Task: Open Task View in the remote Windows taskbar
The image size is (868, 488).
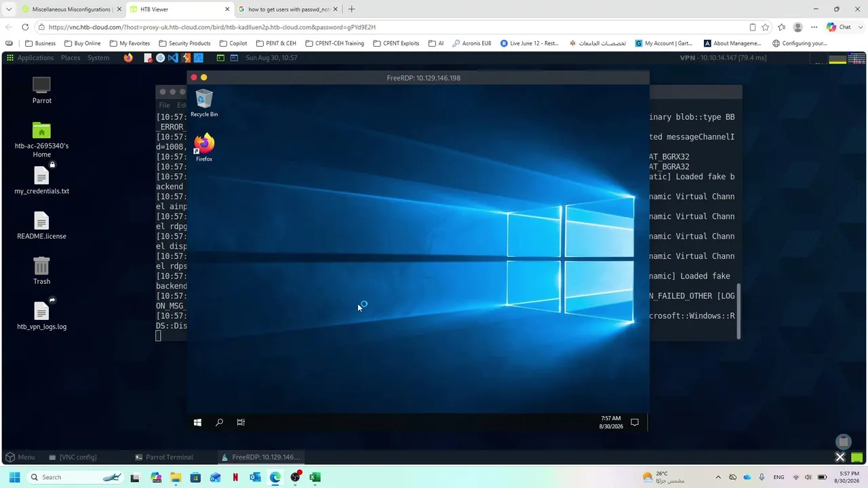Action: click(x=241, y=422)
